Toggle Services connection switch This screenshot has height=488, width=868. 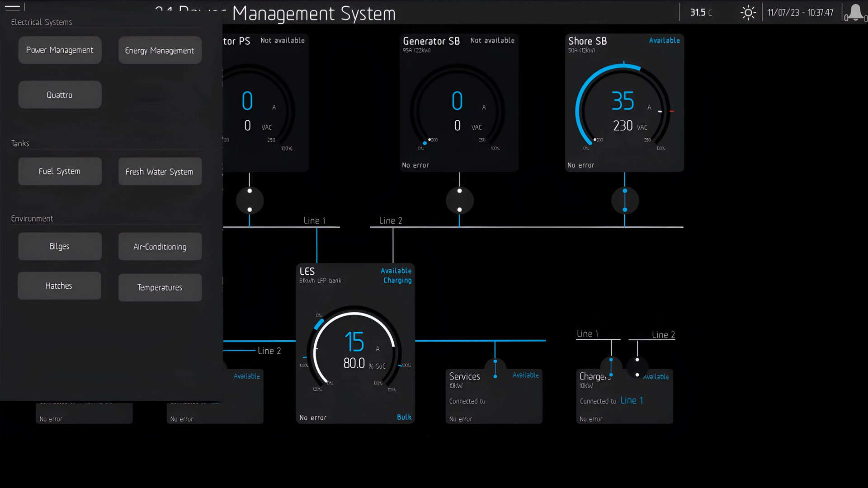pos(495,369)
